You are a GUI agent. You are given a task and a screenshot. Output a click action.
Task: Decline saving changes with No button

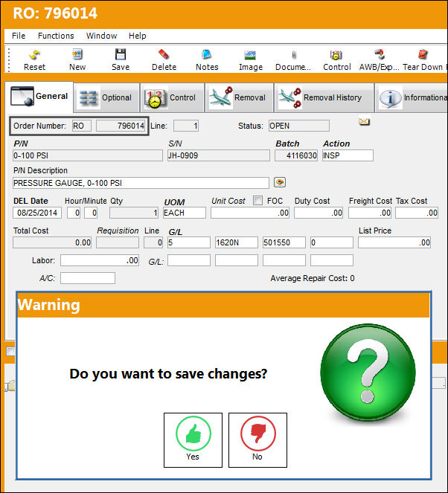click(257, 440)
